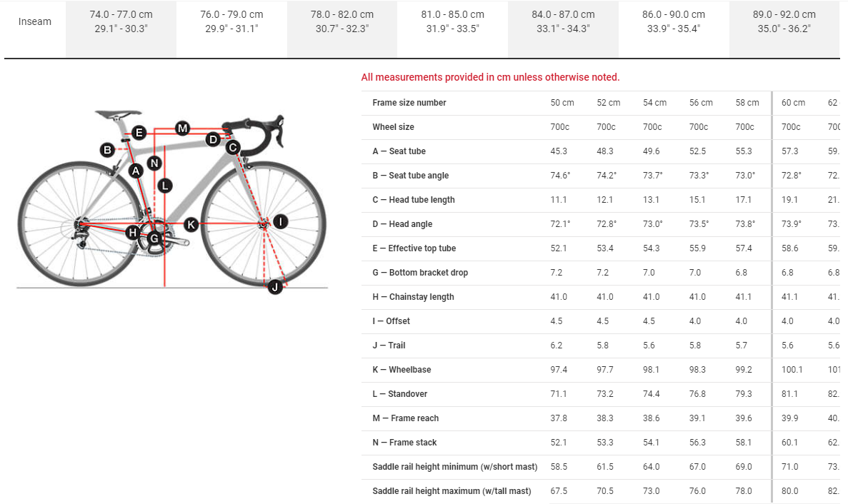Select the B seat tube angle marker
The width and height of the screenshot is (848, 504).
(107, 150)
